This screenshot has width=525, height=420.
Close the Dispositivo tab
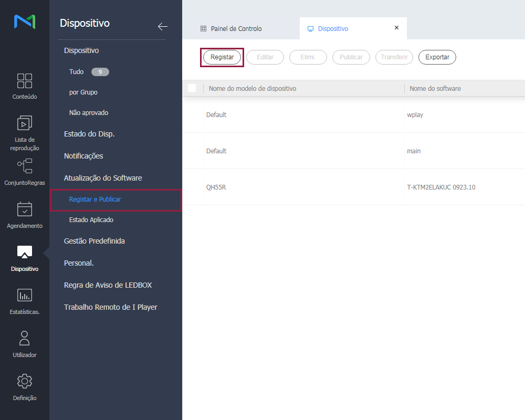pyautogui.click(x=396, y=28)
